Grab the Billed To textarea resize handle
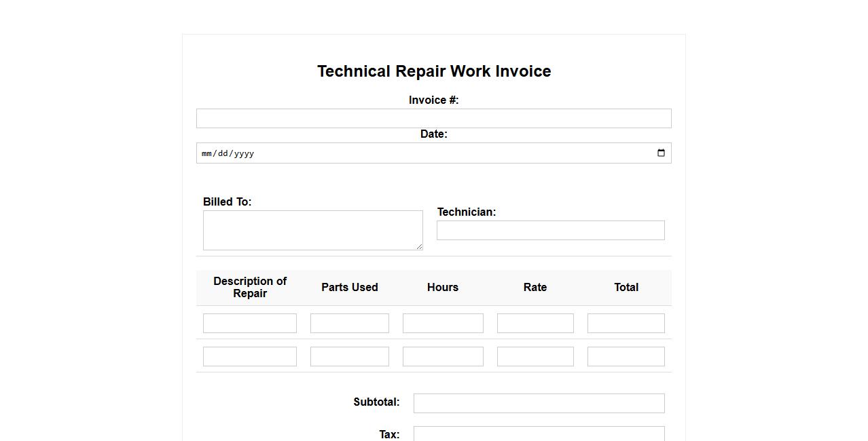This screenshot has height=441, width=868. point(419,246)
